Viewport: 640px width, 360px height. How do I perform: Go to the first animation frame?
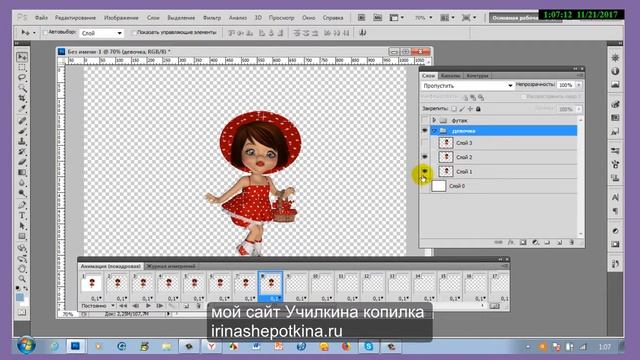[122, 306]
